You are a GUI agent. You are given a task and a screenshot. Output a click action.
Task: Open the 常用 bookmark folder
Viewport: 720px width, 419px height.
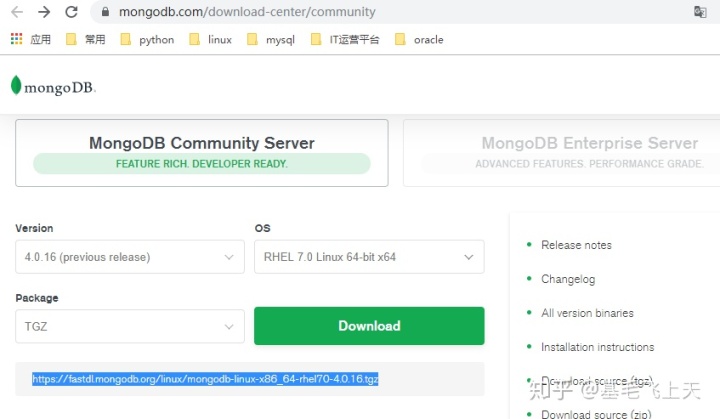[x=86, y=40]
